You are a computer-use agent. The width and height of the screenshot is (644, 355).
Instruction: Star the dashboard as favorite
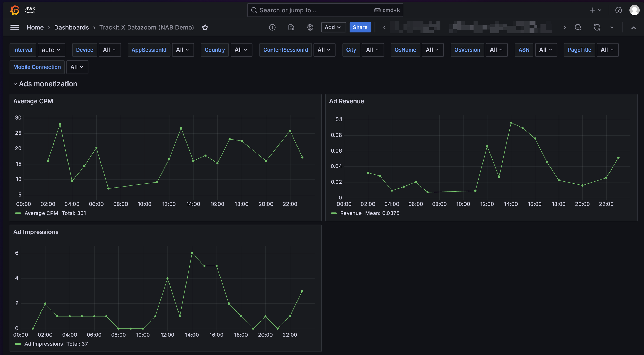point(205,27)
